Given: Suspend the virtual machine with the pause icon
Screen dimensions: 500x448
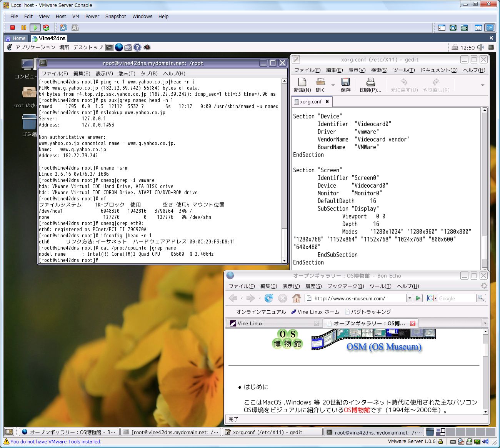Looking at the screenshot, I should 23,28.
